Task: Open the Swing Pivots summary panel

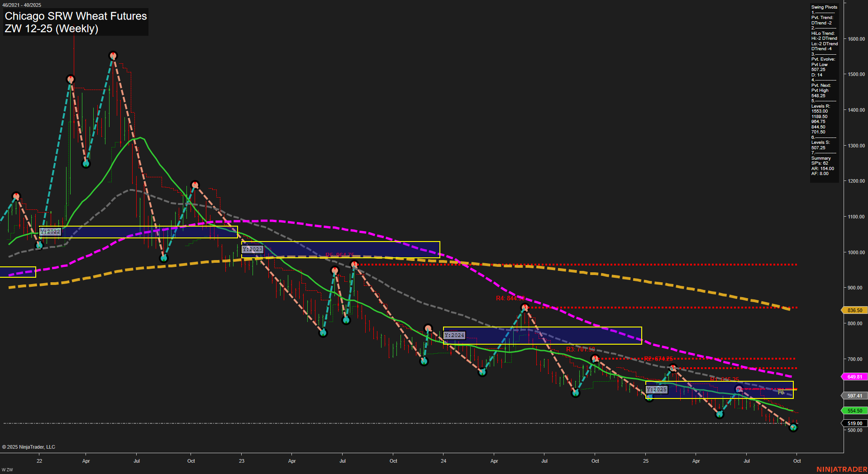Action: tap(824, 7)
